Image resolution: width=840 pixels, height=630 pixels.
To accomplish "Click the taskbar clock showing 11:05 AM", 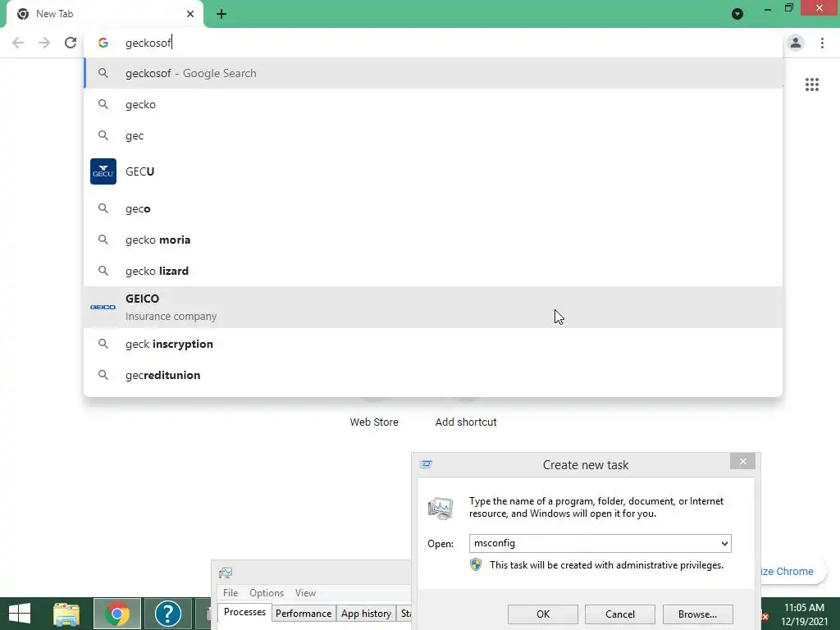I will pos(804,614).
